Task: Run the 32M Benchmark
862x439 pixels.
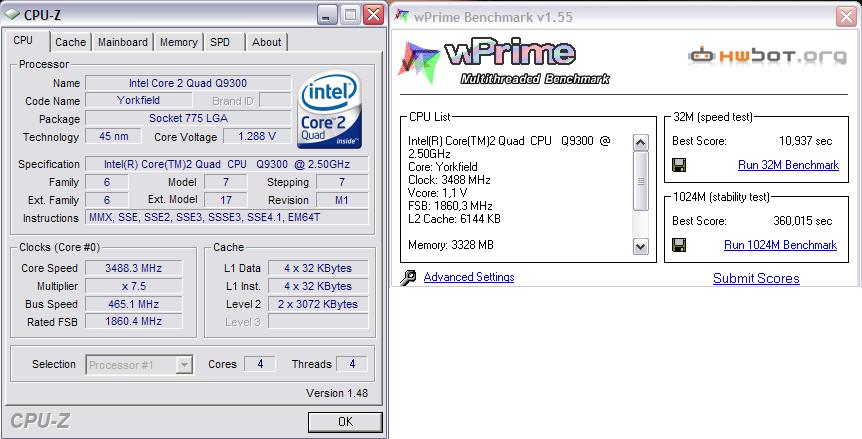Action: [x=788, y=165]
